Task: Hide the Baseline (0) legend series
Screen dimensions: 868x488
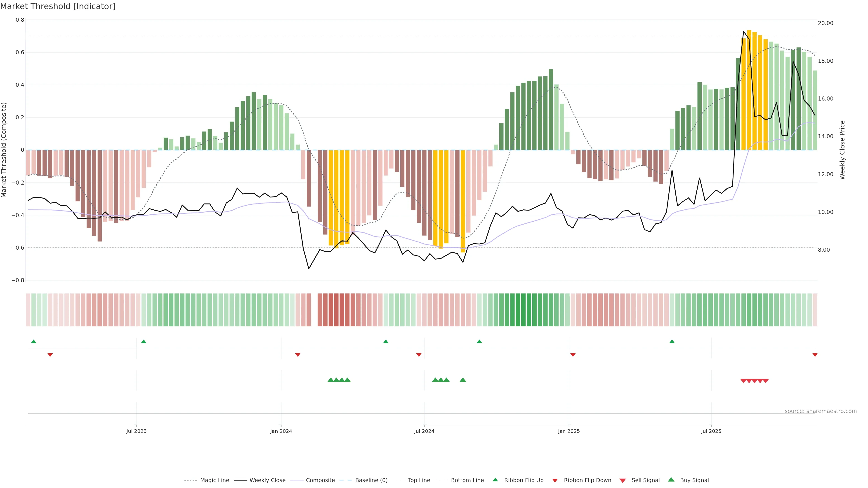Action: click(x=371, y=480)
